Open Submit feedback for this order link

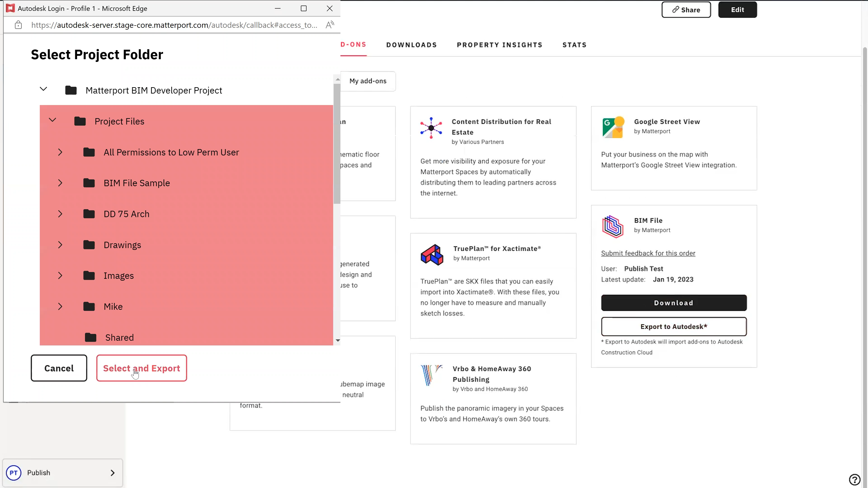click(x=648, y=253)
